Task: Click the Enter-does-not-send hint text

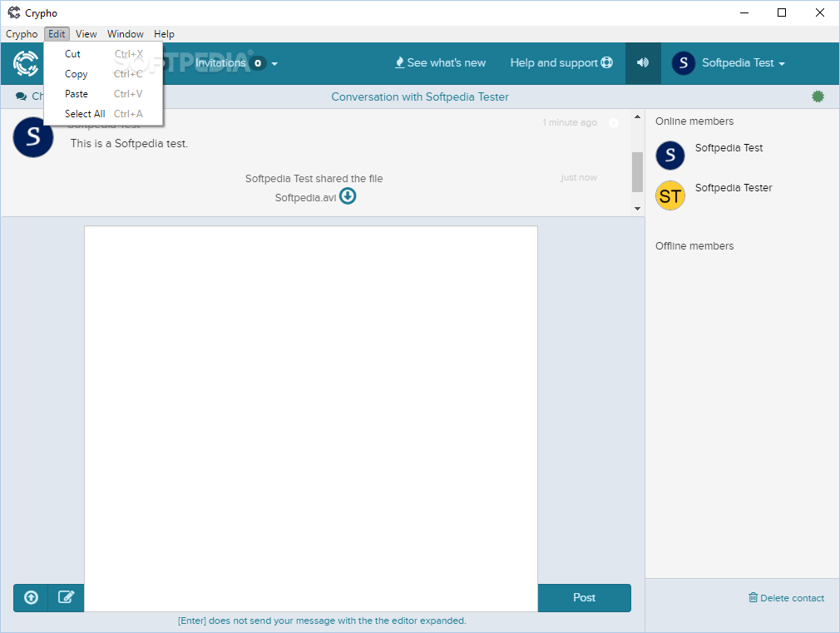Action: coord(322,621)
